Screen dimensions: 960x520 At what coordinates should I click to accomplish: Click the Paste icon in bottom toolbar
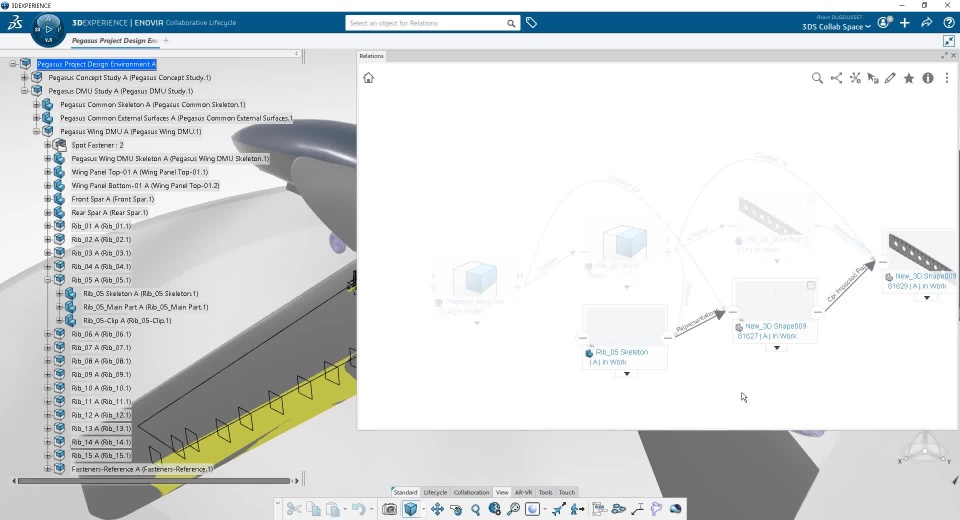click(332, 509)
